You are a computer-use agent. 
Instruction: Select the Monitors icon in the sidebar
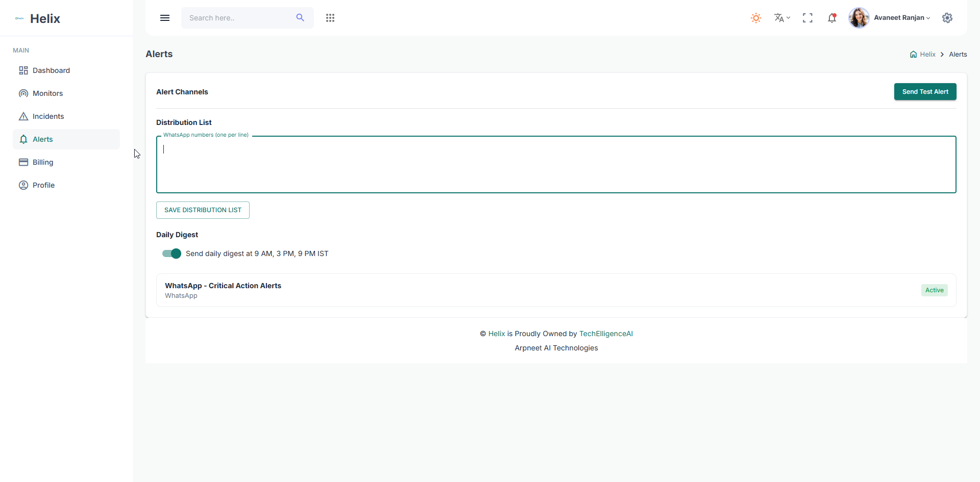click(x=23, y=93)
